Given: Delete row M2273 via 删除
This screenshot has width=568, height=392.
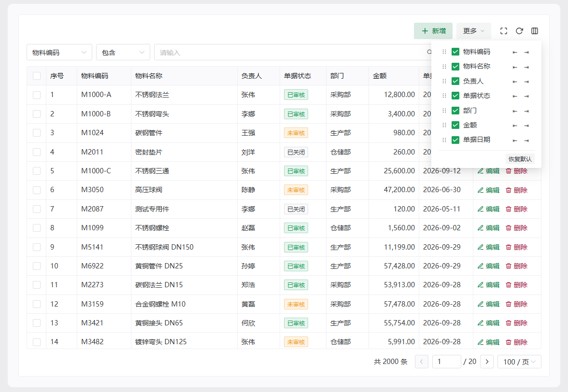Looking at the screenshot, I should 517,285.
